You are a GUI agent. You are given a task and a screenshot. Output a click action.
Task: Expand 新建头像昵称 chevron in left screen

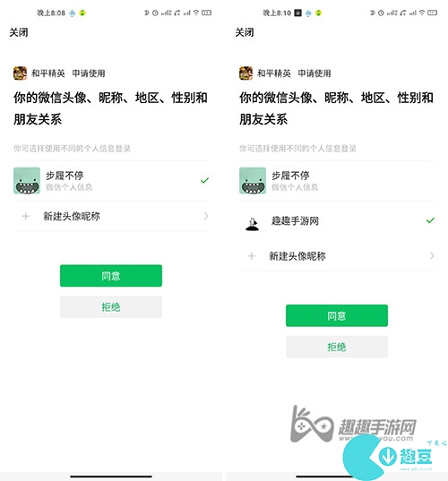pos(206,216)
